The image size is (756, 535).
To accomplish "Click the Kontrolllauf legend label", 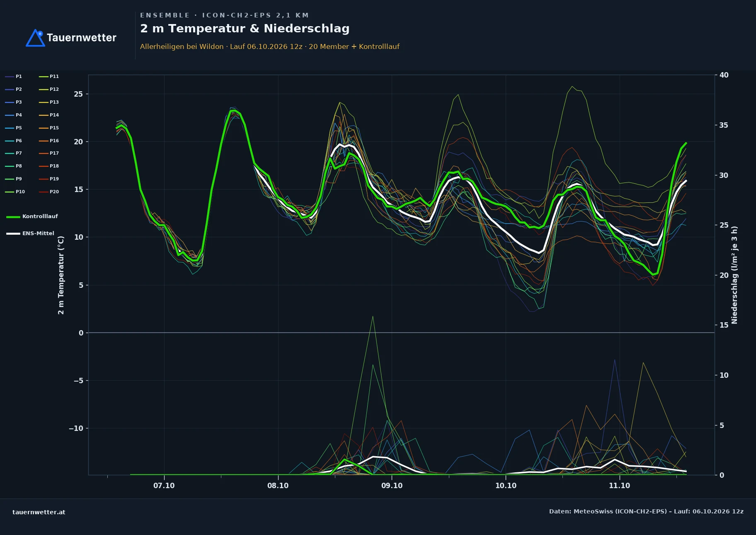I will (40, 216).
